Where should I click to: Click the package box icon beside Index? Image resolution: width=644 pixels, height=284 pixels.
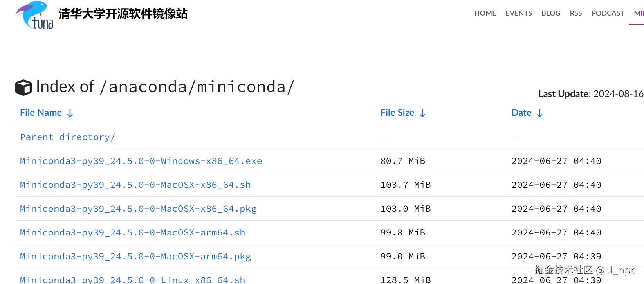23,87
